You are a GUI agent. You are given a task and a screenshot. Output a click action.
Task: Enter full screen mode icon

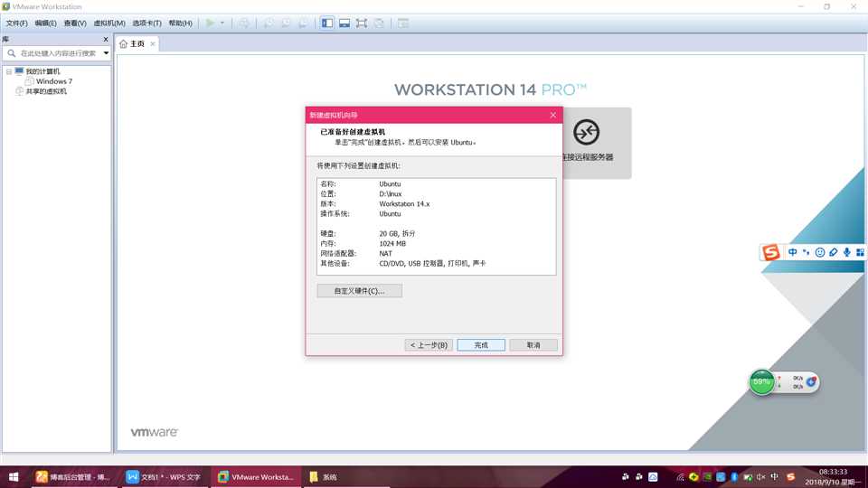(x=362, y=23)
